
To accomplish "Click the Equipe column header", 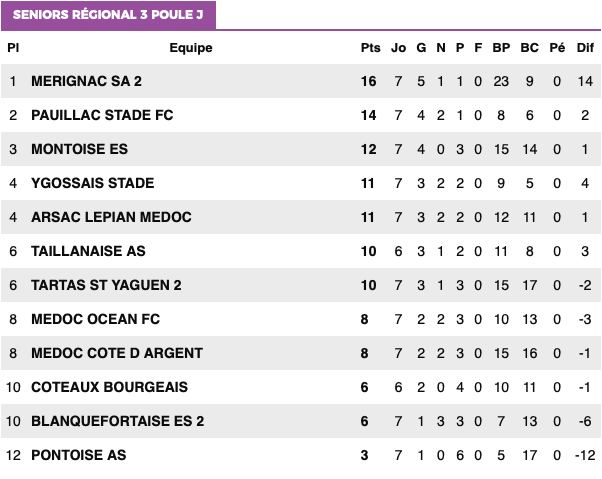I will [x=191, y=48].
